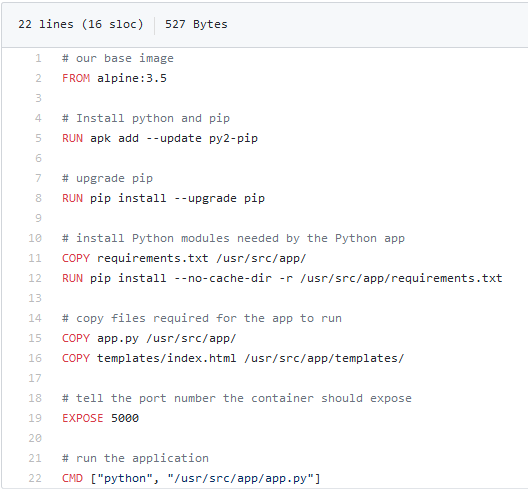This screenshot has width=528, height=494.
Task: Click the '22 lines (16 sloc)' file info
Action: 81,24
